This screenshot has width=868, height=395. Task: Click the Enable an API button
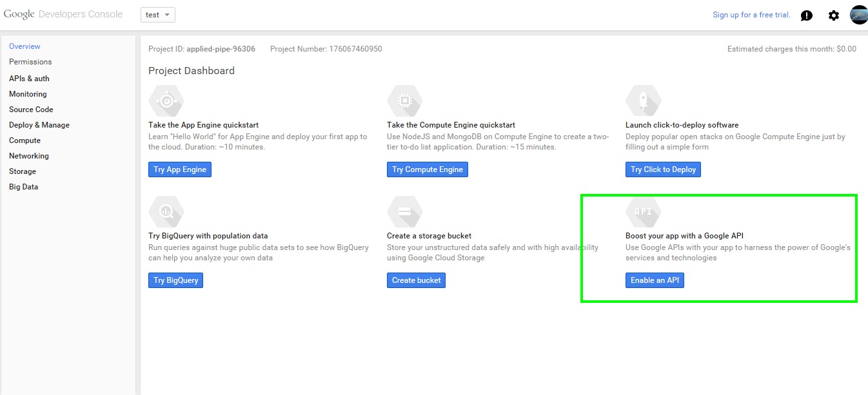(655, 280)
